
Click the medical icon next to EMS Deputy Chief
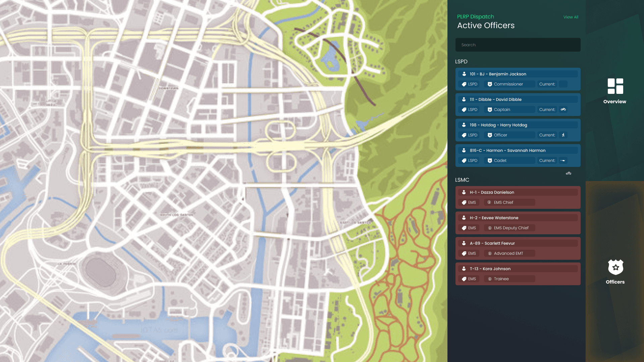[x=490, y=228]
